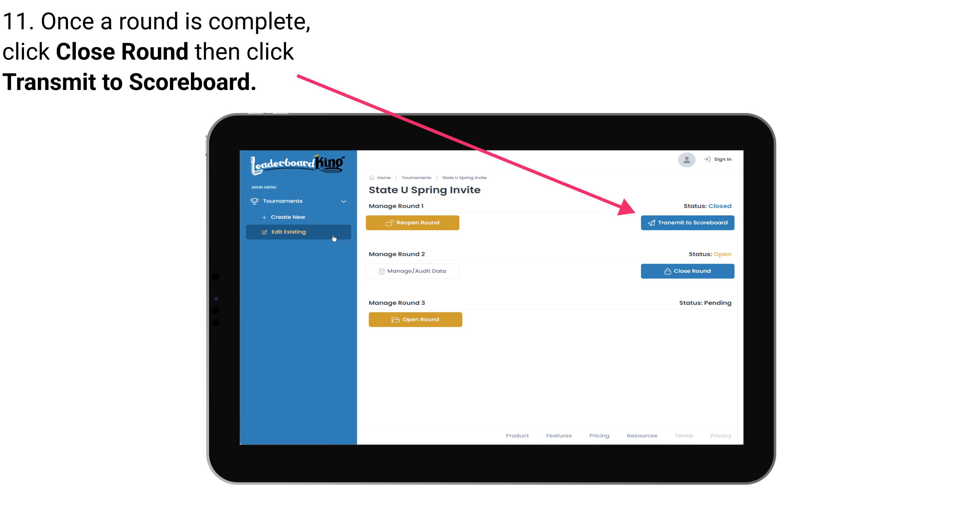
Task: Click the Pricing footer link
Action: click(598, 436)
